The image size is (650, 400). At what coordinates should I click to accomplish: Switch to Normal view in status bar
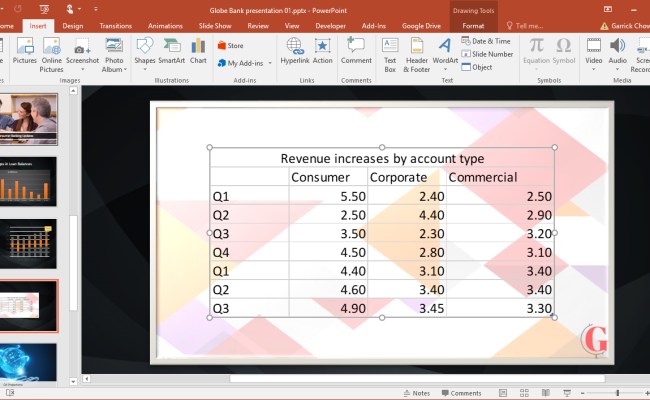[x=503, y=393]
